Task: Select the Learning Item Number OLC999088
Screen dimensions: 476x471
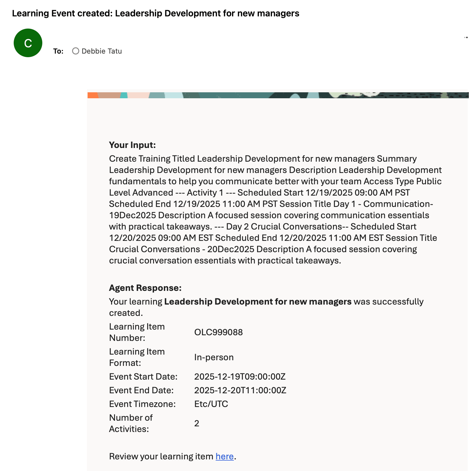Action: pos(219,332)
